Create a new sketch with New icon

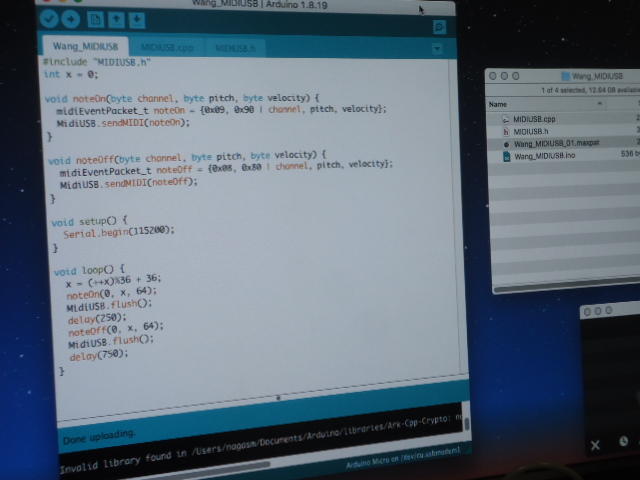pyautogui.click(x=96, y=20)
